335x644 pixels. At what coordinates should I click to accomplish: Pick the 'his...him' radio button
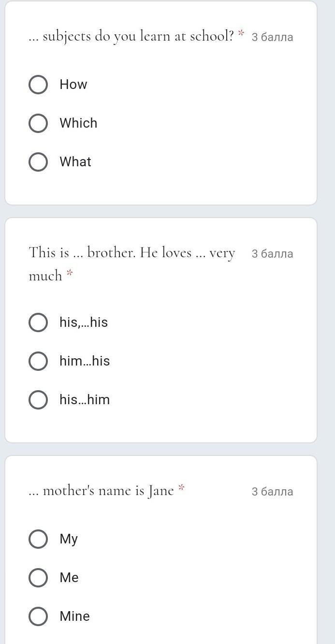pyautogui.click(x=38, y=400)
